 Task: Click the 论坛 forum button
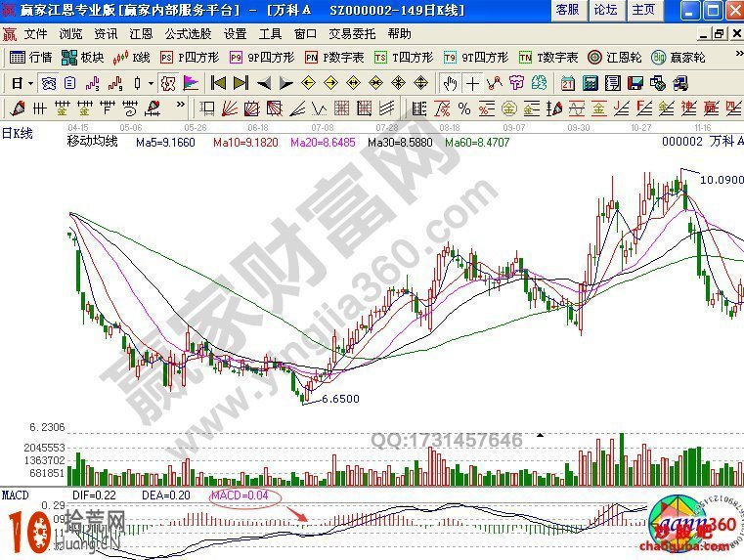pyautogui.click(x=606, y=10)
